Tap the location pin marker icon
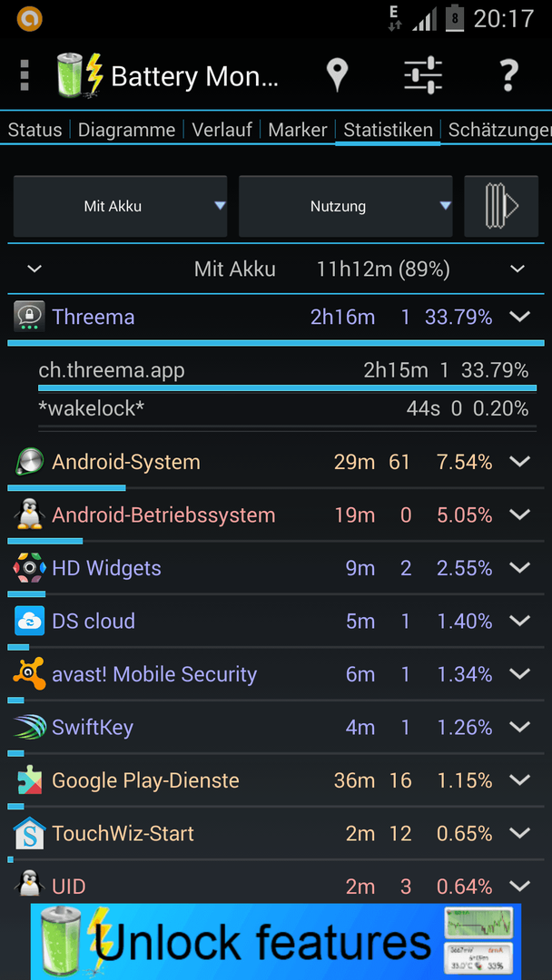Screen dimensions: 552x980 [x=337, y=76]
